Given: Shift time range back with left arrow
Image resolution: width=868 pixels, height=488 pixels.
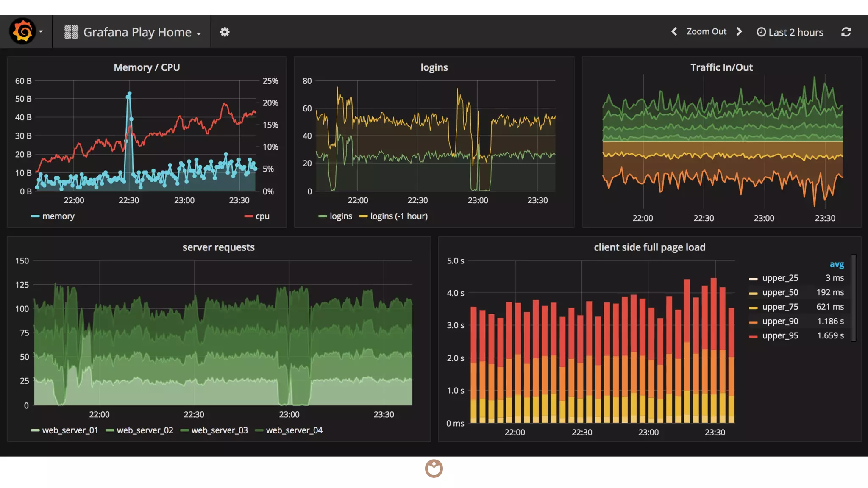Looking at the screenshot, I should [x=674, y=31].
